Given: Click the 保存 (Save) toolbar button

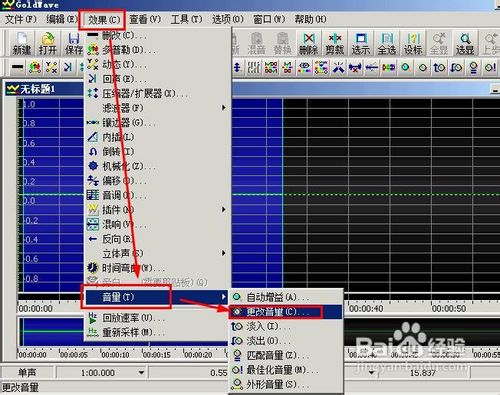Looking at the screenshot, I should coord(73,43).
